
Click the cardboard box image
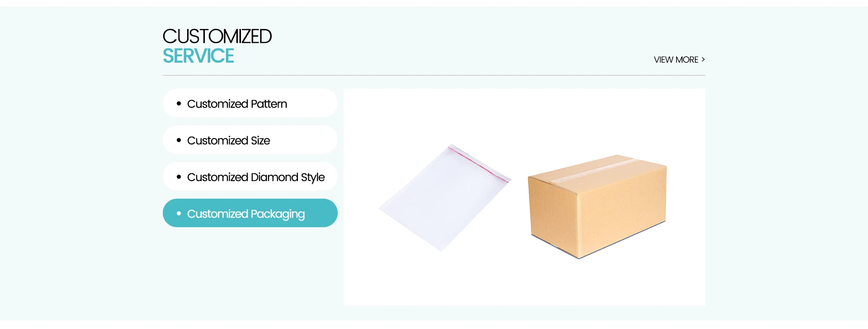coord(598,206)
